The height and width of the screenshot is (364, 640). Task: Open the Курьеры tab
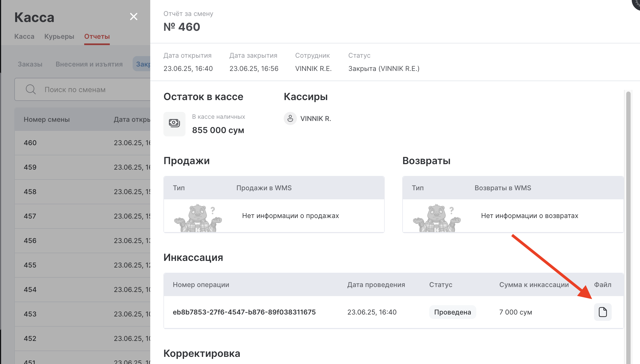59,37
